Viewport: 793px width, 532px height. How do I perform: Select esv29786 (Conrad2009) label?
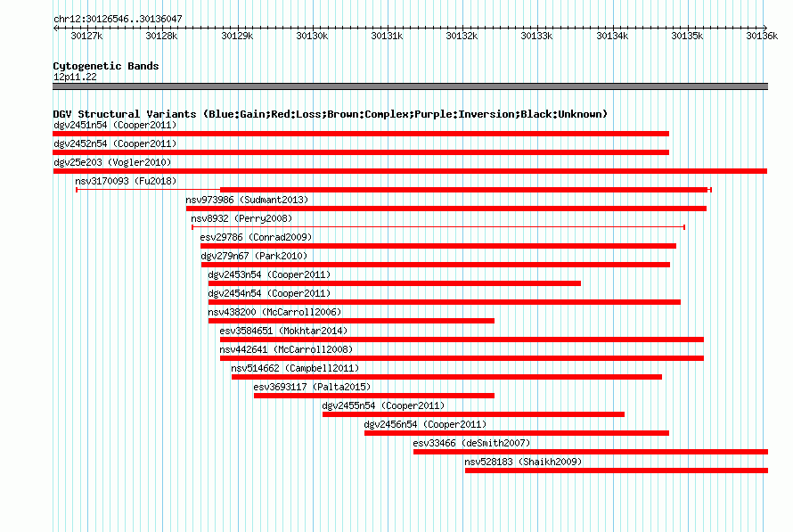click(x=256, y=237)
